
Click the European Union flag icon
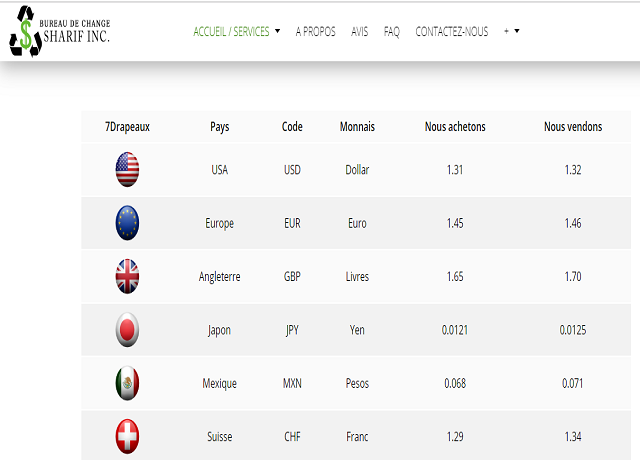pyautogui.click(x=127, y=223)
